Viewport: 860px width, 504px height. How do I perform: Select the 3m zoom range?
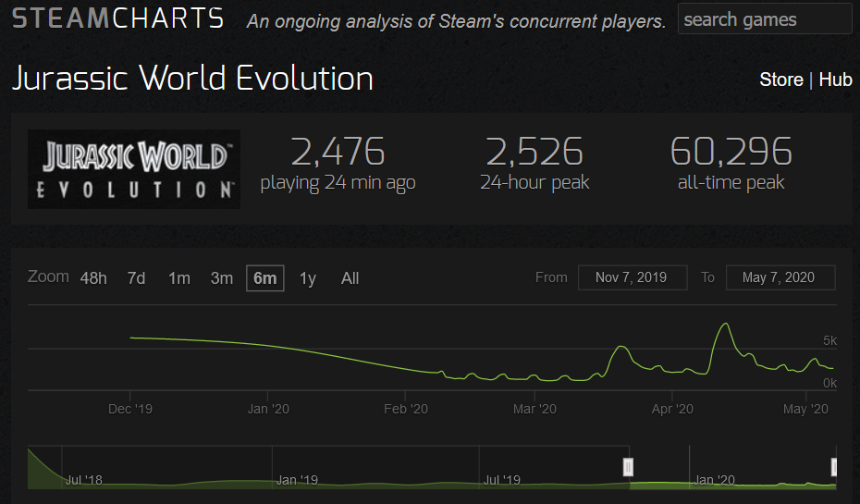(x=222, y=278)
